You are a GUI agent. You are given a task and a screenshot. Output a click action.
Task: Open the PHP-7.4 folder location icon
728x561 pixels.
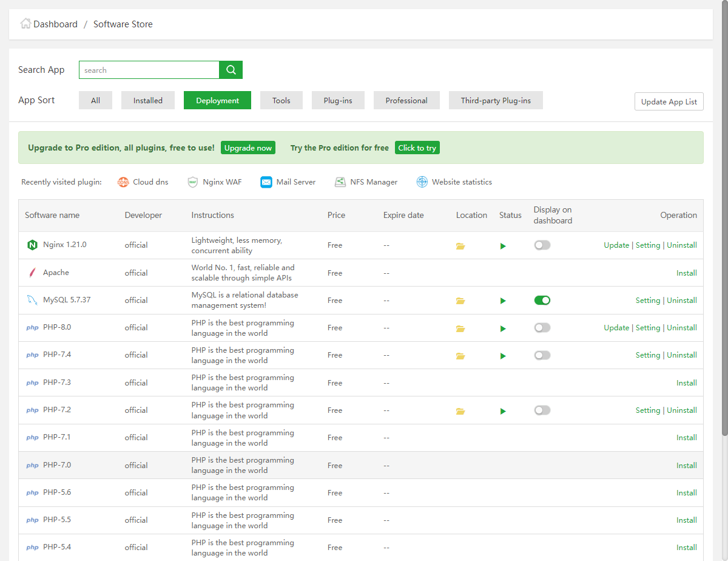pyautogui.click(x=460, y=356)
